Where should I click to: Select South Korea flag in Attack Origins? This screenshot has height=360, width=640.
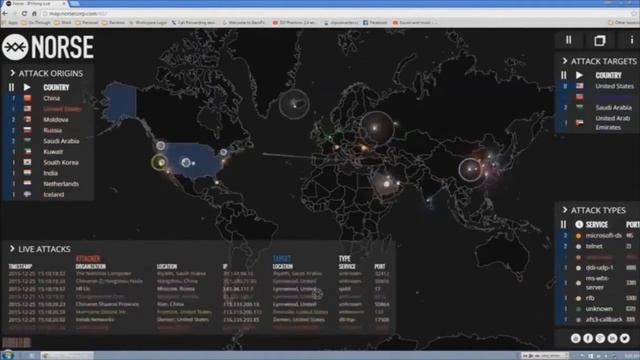(x=27, y=162)
